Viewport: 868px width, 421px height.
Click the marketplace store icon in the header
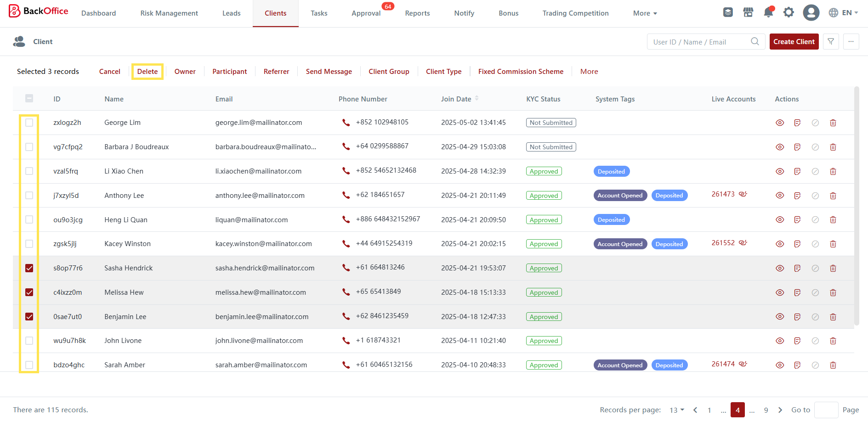pyautogui.click(x=748, y=13)
